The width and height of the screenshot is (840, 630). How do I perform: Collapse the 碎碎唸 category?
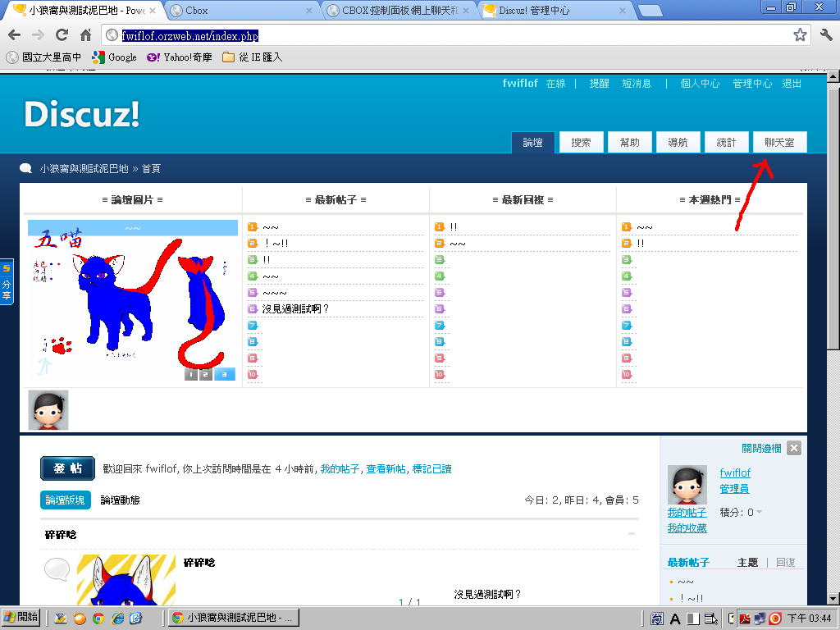pyautogui.click(x=632, y=534)
